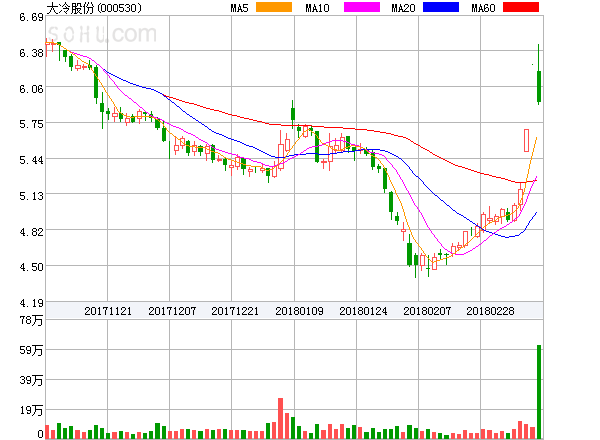The height and width of the screenshot is (440, 600).
Task: Click the 6.38 price axis label
Action: click(x=31, y=53)
